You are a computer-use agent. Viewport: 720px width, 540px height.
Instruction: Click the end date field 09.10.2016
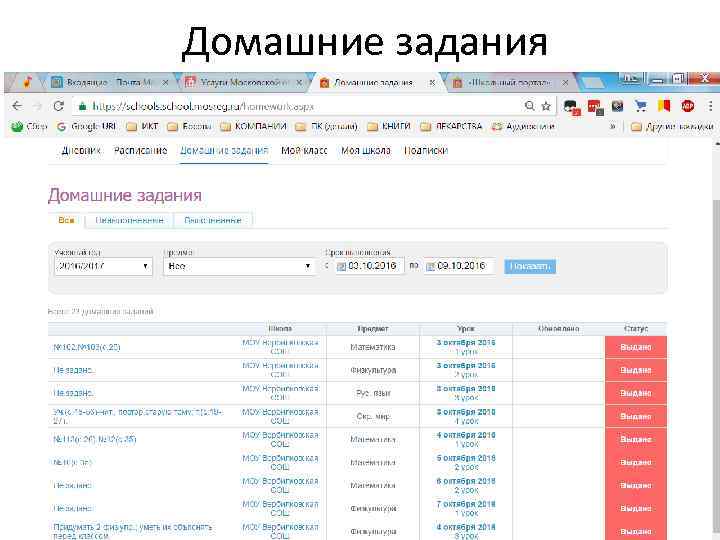click(459, 266)
